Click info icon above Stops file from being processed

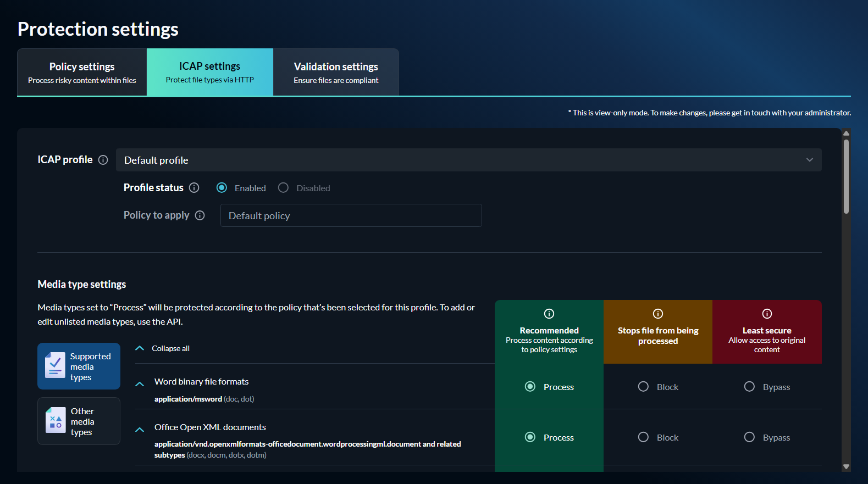click(657, 314)
